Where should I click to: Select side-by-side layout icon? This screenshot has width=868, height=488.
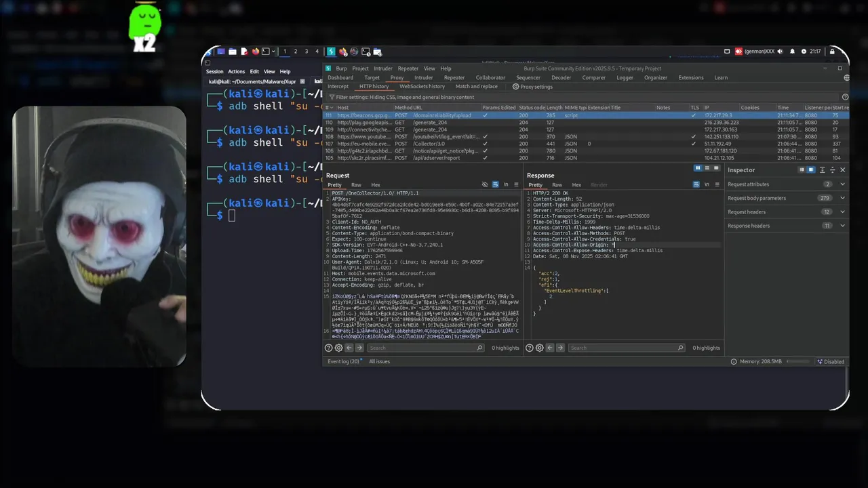pyautogui.click(x=697, y=168)
